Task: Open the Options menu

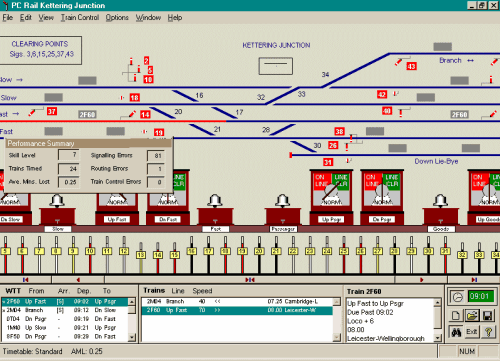Action: (x=117, y=18)
